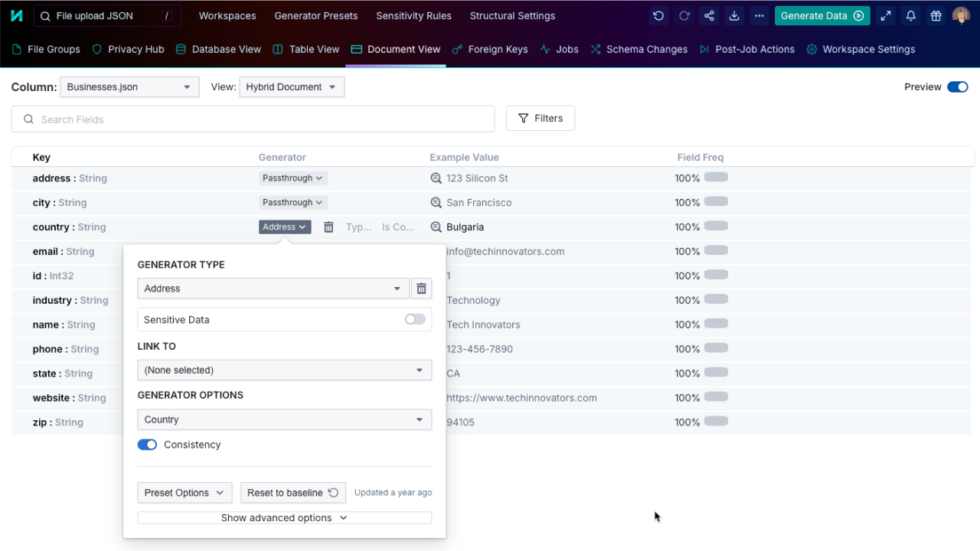
Task: Open the Workspaces menu
Action: [227, 16]
